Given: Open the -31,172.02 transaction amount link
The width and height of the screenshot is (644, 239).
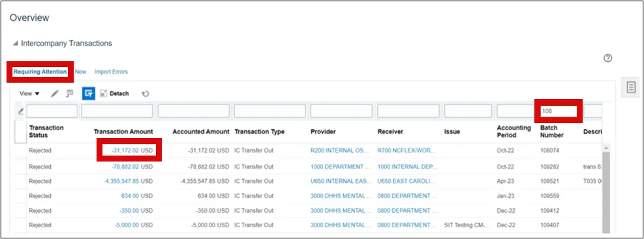Looking at the screenshot, I should pyautogui.click(x=125, y=151).
